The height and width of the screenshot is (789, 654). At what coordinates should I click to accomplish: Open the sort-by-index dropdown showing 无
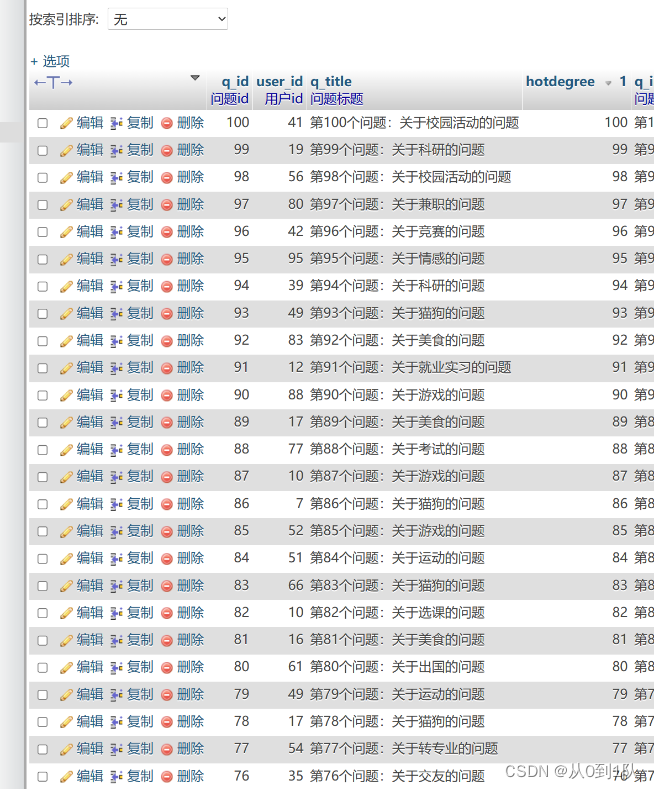point(168,19)
